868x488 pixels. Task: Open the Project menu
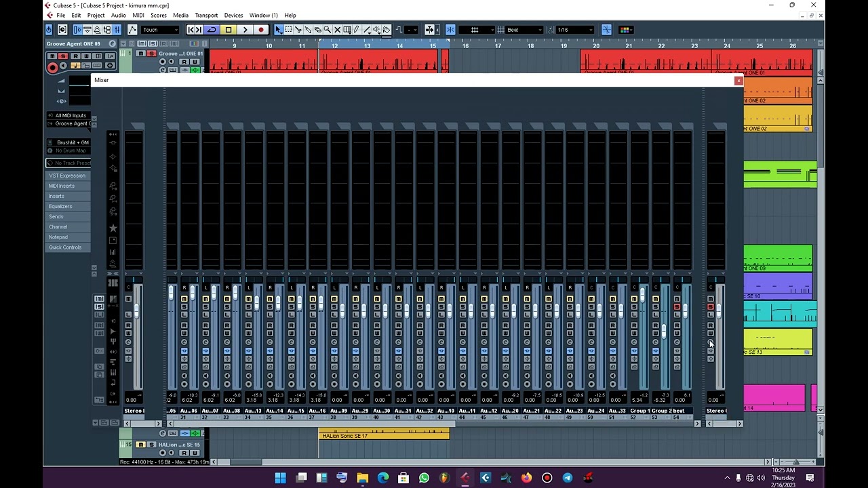[x=96, y=15]
